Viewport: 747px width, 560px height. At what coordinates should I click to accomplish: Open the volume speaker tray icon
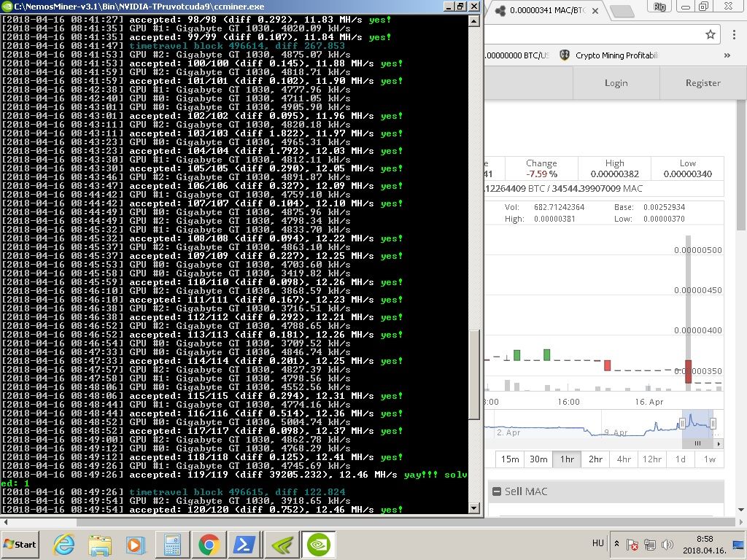point(667,544)
